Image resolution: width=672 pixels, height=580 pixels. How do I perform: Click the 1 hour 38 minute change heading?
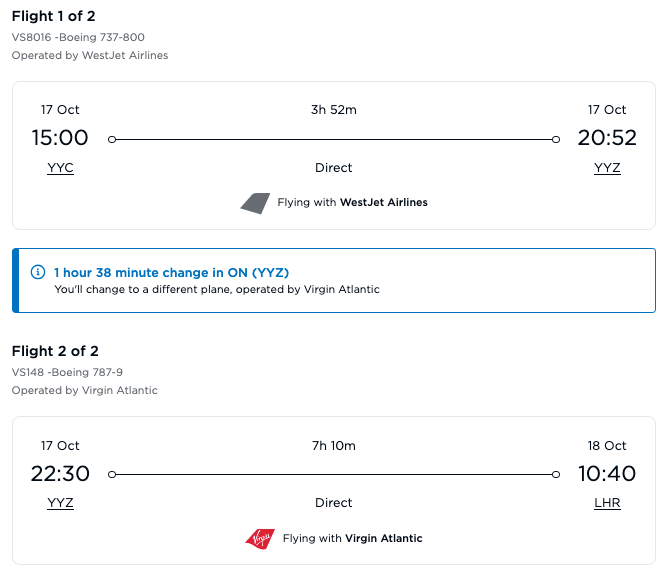coord(171,272)
